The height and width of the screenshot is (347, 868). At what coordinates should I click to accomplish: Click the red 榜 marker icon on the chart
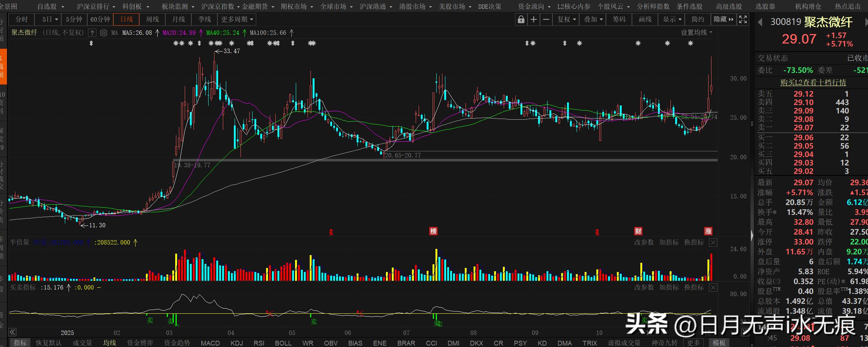[x=433, y=231]
